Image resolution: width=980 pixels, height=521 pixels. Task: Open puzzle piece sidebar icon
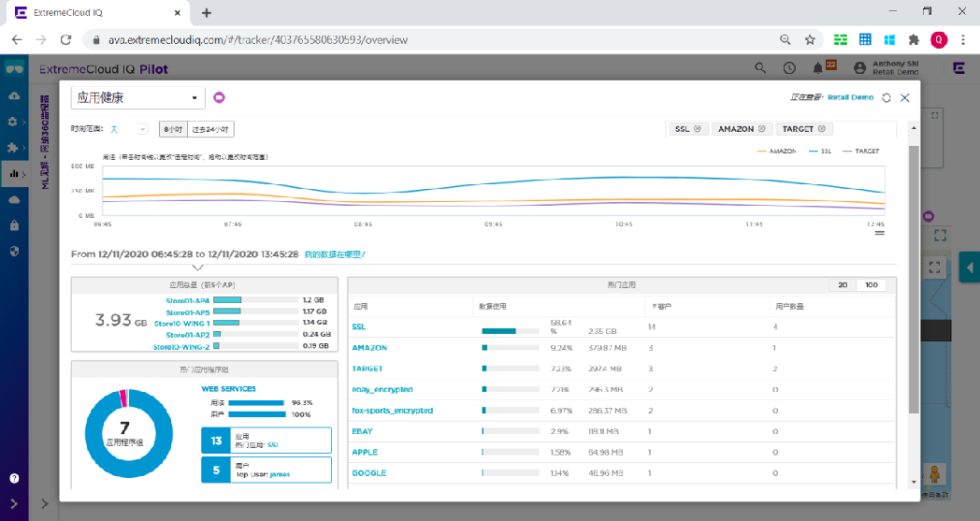pos(12,148)
